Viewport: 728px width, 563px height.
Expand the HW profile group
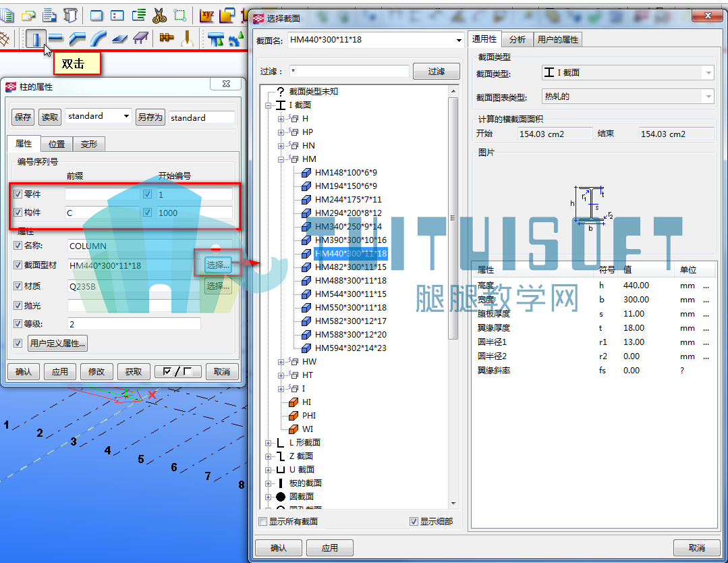coord(281,362)
